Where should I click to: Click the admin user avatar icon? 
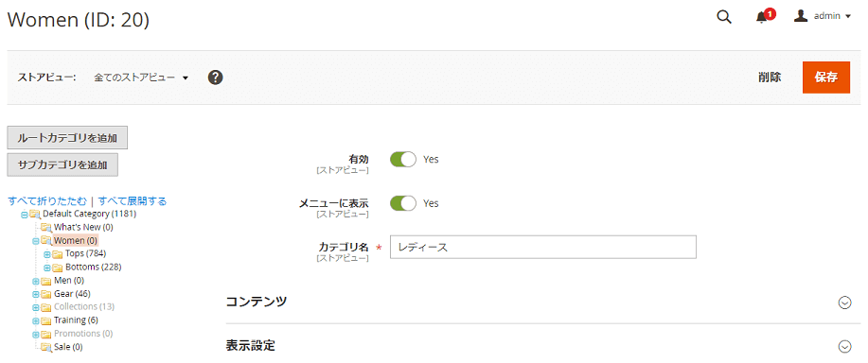click(801, 16)
